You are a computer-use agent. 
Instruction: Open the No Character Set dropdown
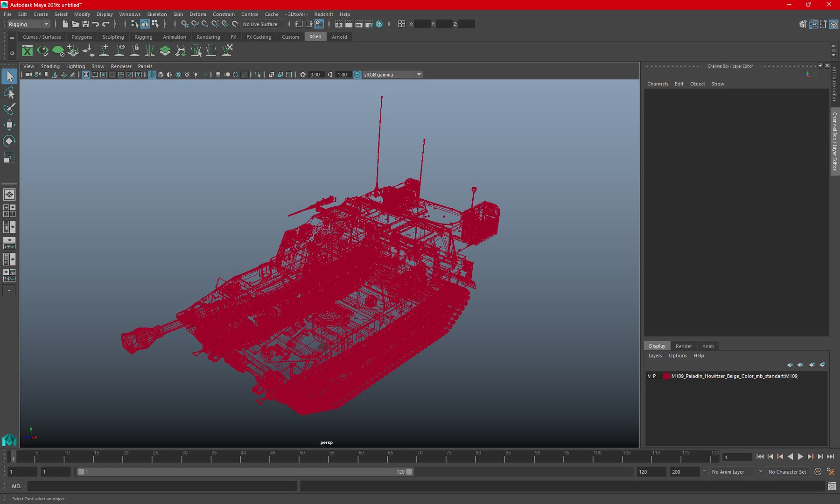787,472
